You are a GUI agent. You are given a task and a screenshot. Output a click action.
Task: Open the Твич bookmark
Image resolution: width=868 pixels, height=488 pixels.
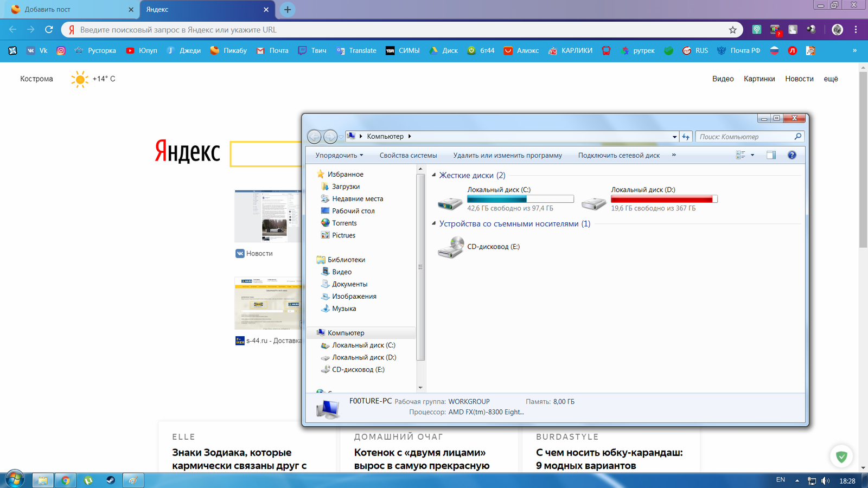[312, 50]
